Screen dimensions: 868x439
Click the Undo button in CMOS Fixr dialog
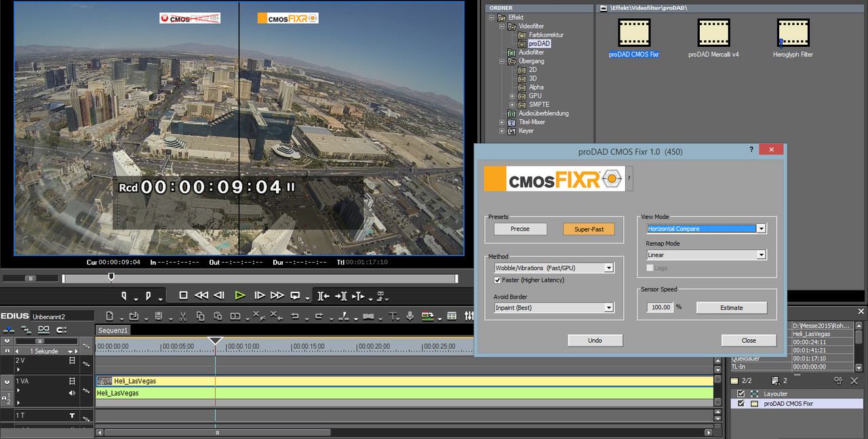click(595, 340)
